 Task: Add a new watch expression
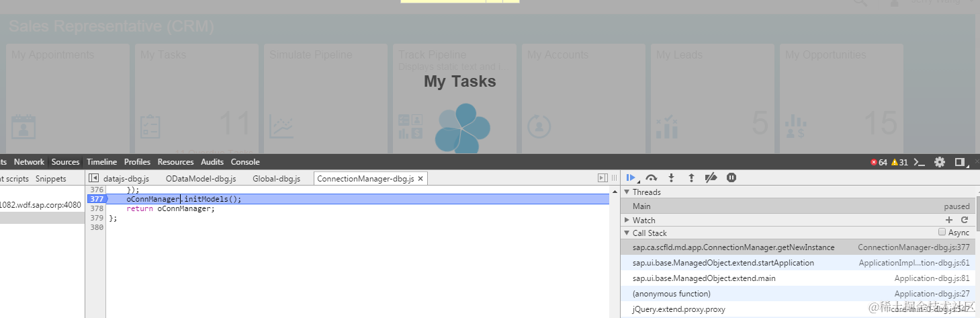[x=949, y=220]
